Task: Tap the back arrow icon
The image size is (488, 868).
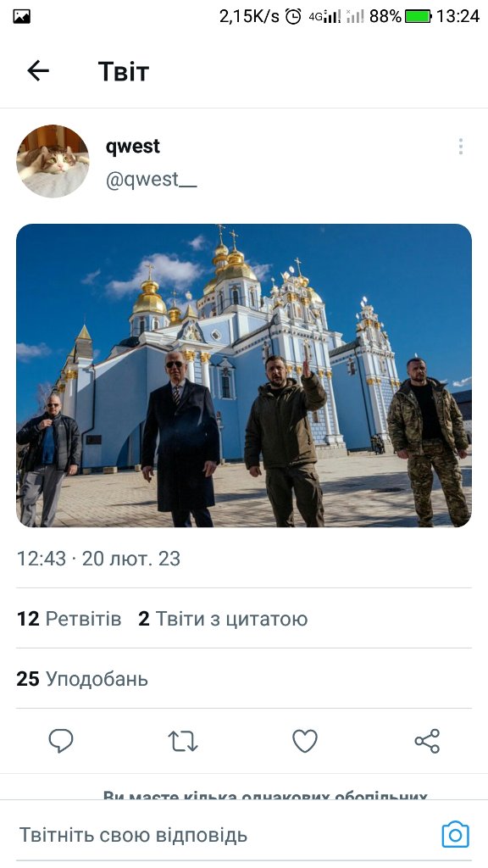Action: tap(38, 71)
